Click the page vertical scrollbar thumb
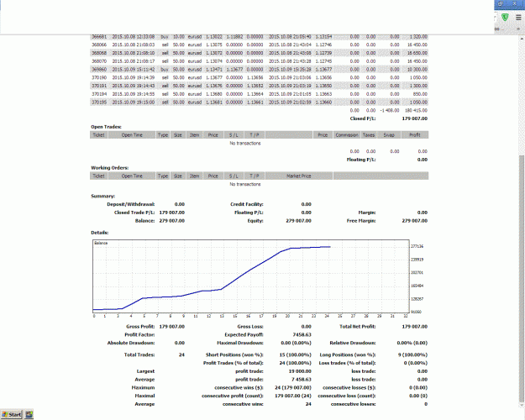Viewport: 525px width, 420px height. [522, 278]
